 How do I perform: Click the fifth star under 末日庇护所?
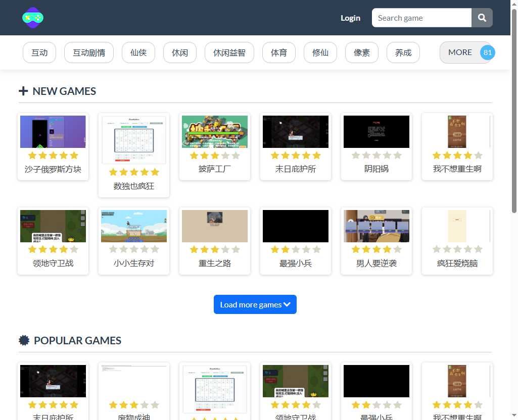click(x=316, y=155)
